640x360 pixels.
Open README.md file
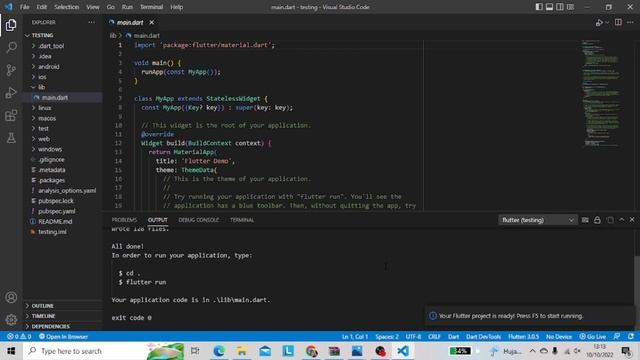[x=62, y=221]
